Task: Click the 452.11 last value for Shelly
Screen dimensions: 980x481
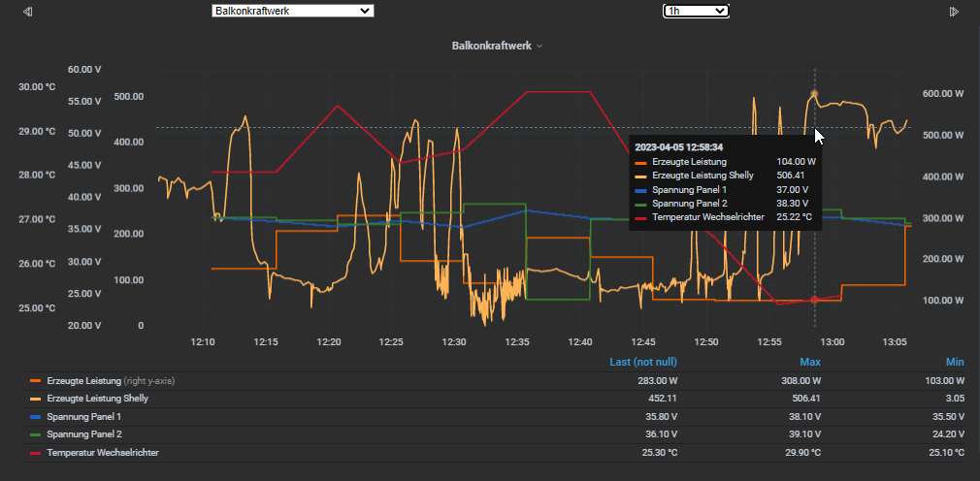Action: (665, 398)
